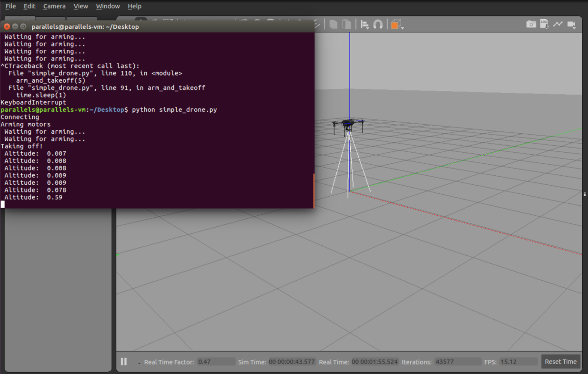
Task: Toggle the magnet Snap mode
Action: pyautogui.click(x=378, y=25)
